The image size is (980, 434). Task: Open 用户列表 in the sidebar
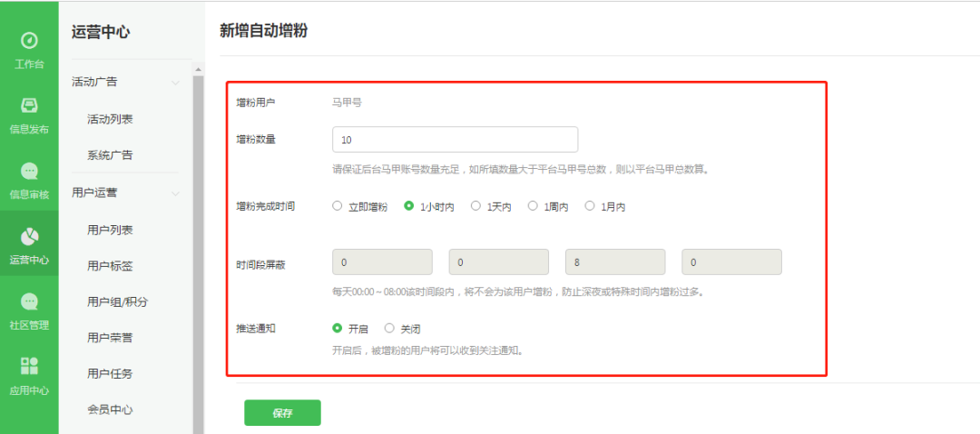(110, 231)
